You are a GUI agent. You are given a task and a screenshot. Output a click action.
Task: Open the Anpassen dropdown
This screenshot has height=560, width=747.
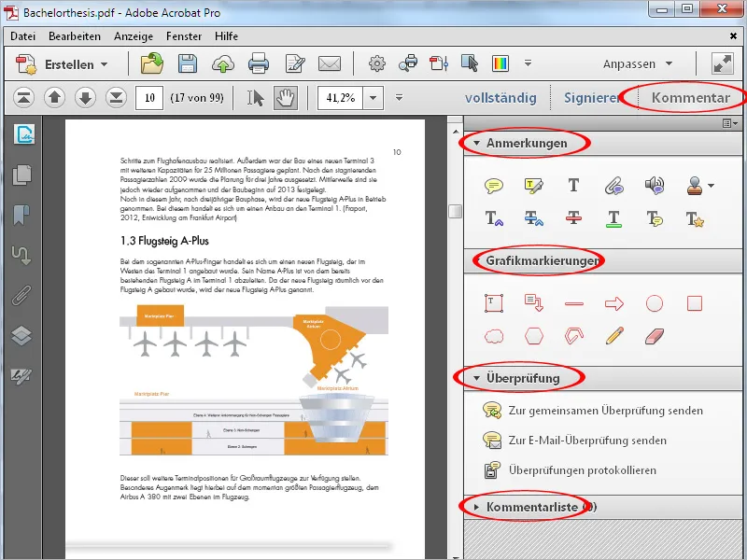point(638,63)
